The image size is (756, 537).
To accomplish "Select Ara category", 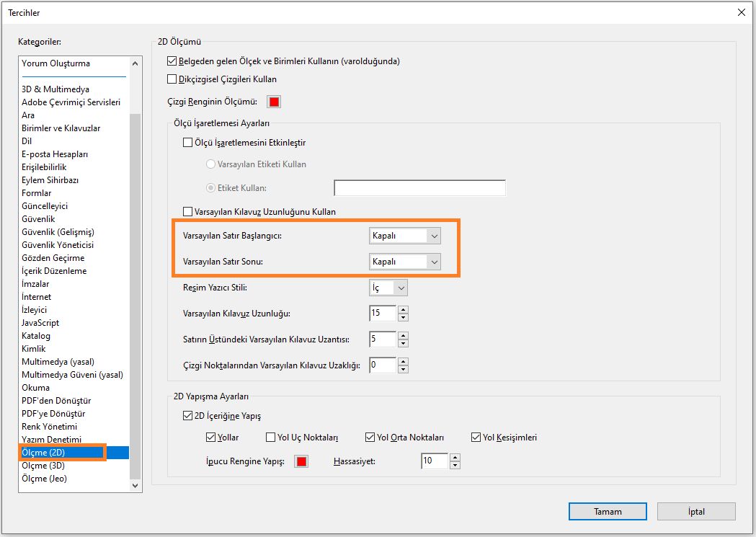I will 28,115.
